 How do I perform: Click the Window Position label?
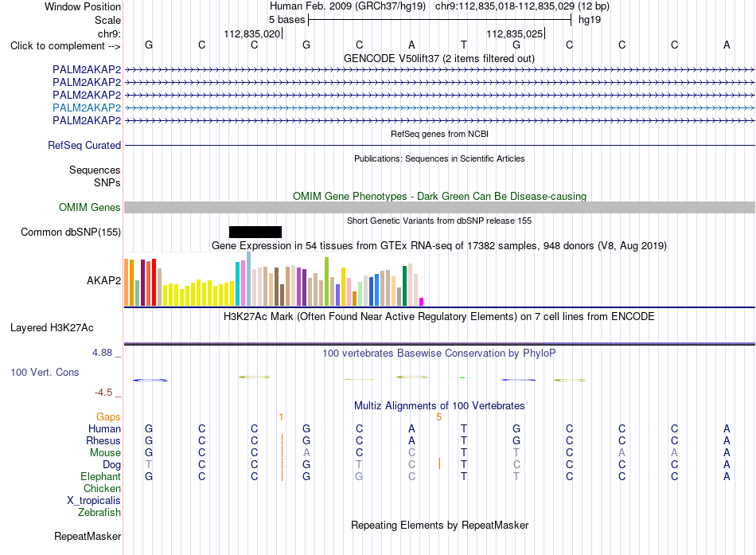(x=83, y=6)
